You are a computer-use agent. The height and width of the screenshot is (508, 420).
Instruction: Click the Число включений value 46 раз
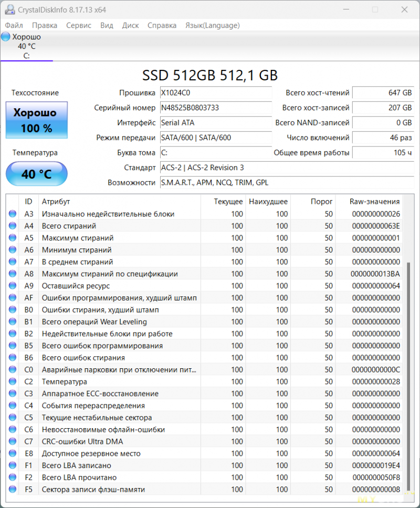coord(383,137)
